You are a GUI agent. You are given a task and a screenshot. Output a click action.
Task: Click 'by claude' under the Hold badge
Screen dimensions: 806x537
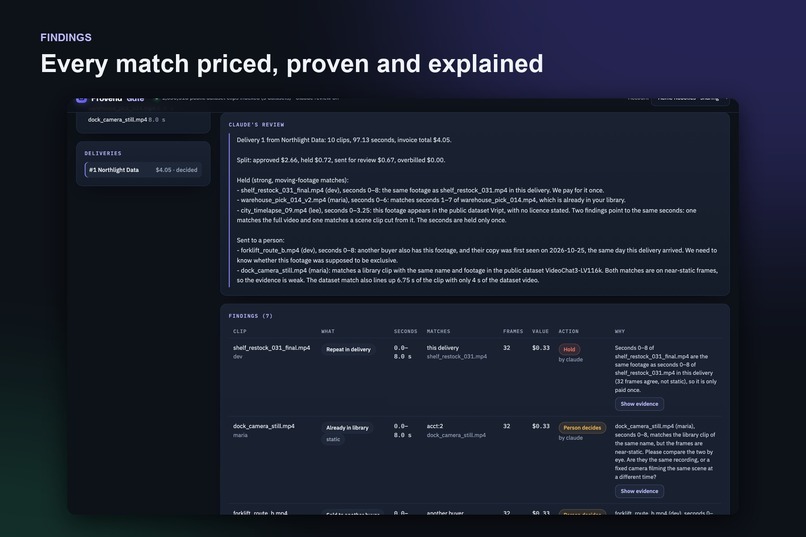pos(571,360)
